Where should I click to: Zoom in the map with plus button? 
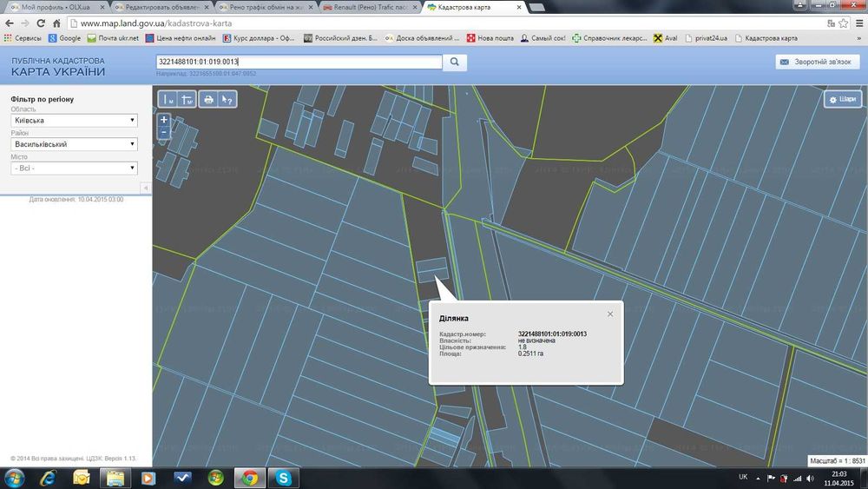point(164,120)
